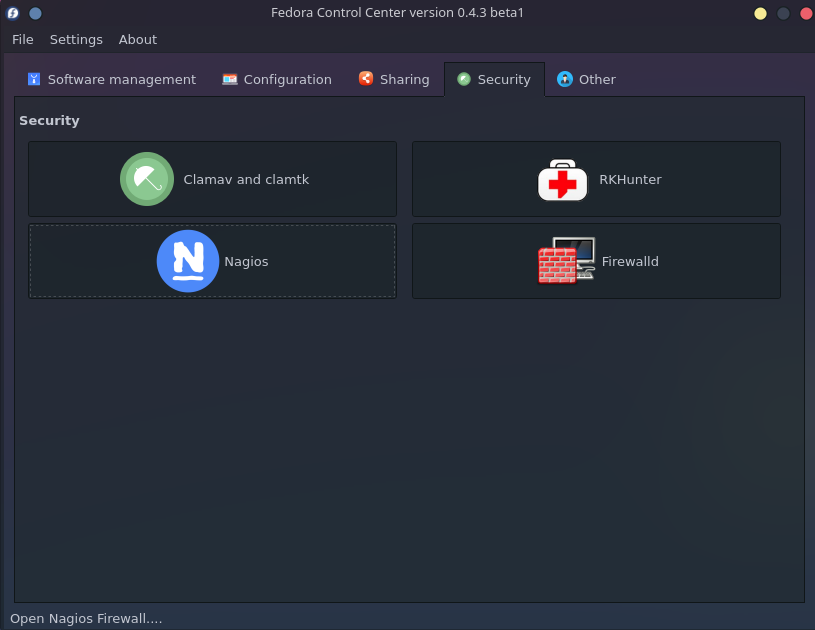Viewport: 815px width, 630px height.
Task: Click the orange Sharing tab icon
Action: 366,78
